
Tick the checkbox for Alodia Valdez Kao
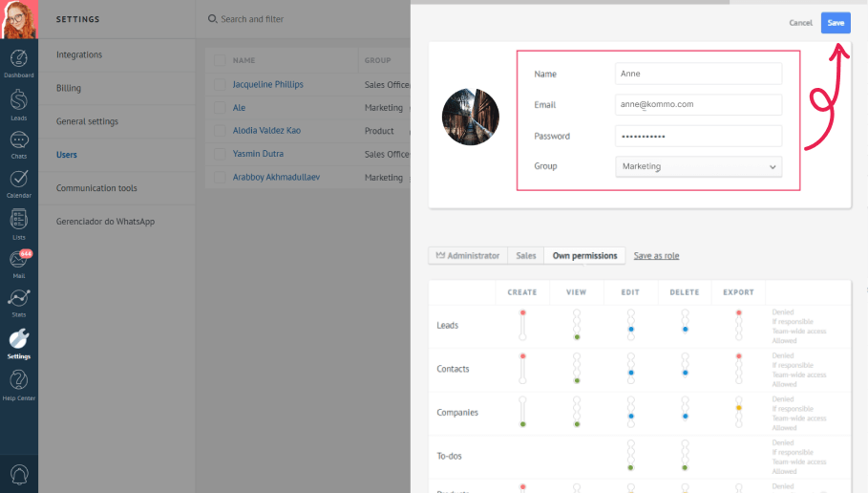click(220, 131)
